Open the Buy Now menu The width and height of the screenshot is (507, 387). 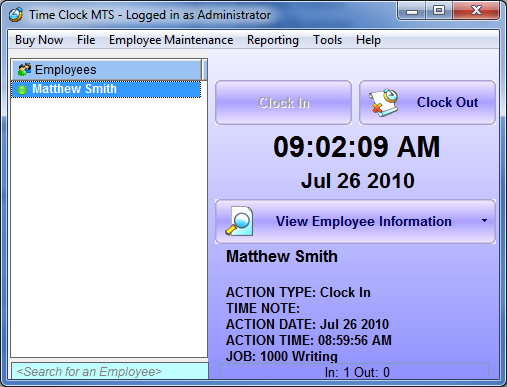pyautogui.click(x=39, y=40)
